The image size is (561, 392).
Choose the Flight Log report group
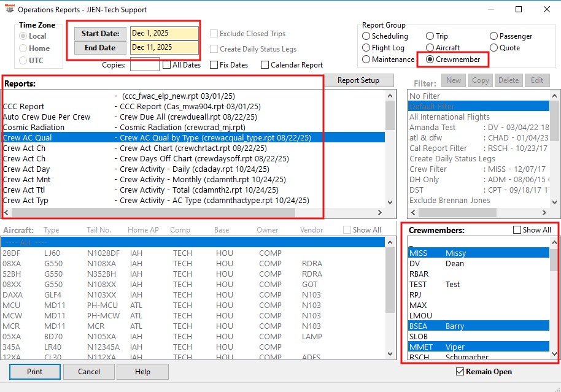[367, 48]
